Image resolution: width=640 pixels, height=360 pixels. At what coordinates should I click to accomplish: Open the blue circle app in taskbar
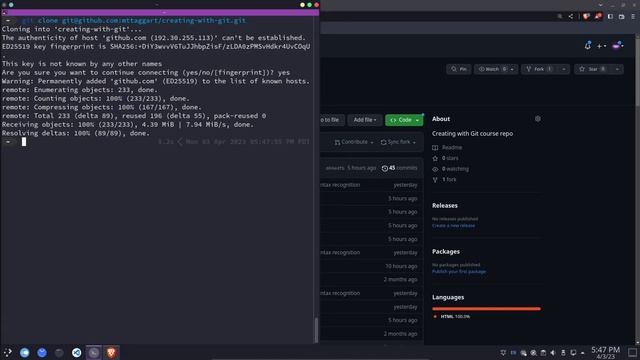(x=42, y=353)
